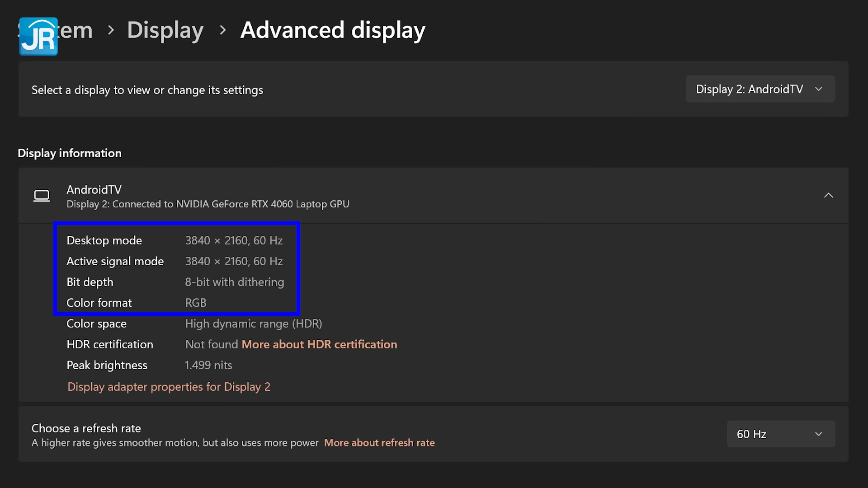This screenshot has width=868, height=488.
Task: Click the Peak brightness 1.499 nits value
Action: 208,365
